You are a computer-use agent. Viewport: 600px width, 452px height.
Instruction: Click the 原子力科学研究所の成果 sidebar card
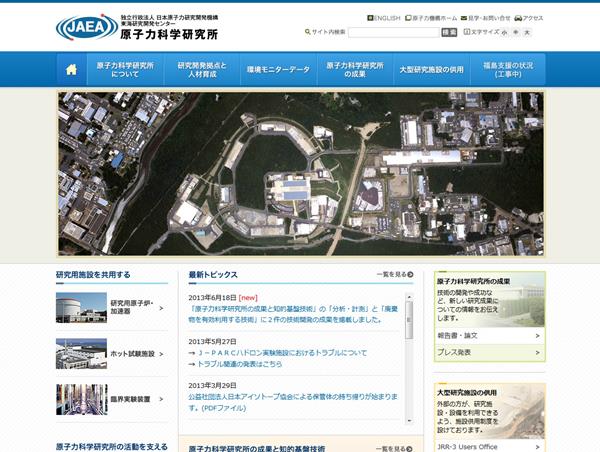489,300
